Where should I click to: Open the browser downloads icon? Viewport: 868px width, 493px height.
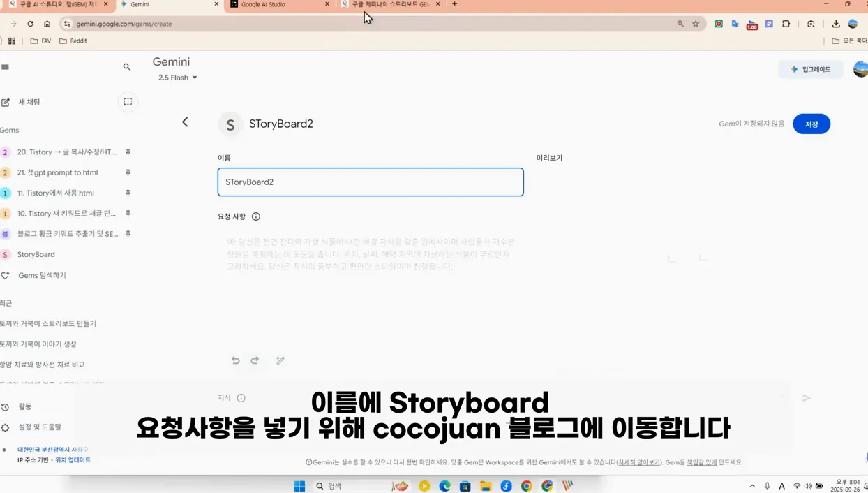pos(836,24)
